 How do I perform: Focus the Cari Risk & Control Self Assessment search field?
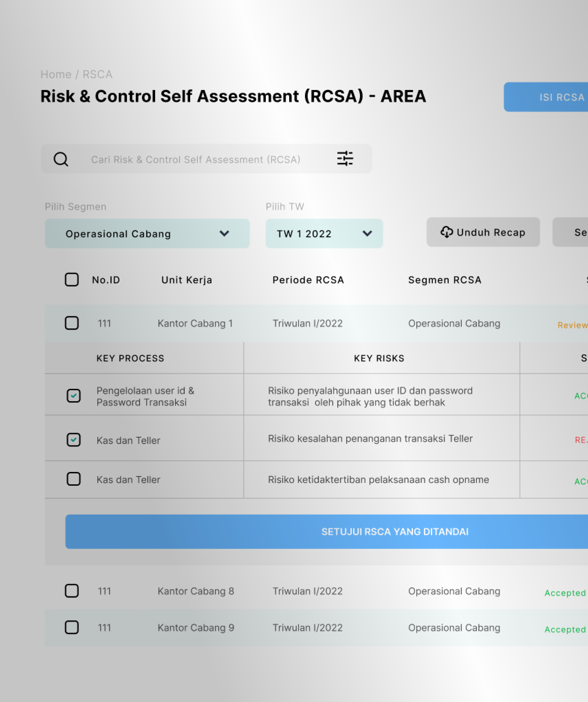196,160
